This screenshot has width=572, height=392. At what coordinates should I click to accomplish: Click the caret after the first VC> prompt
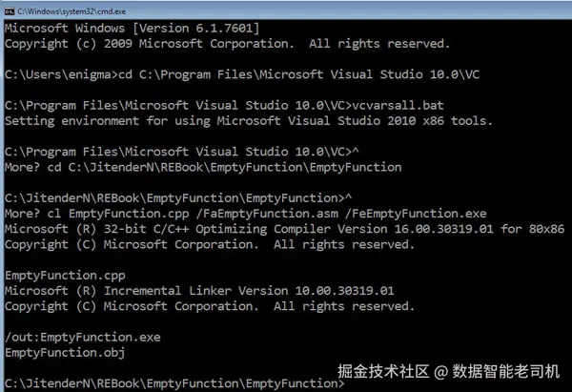pyautogui.click(x=356, y=151)
